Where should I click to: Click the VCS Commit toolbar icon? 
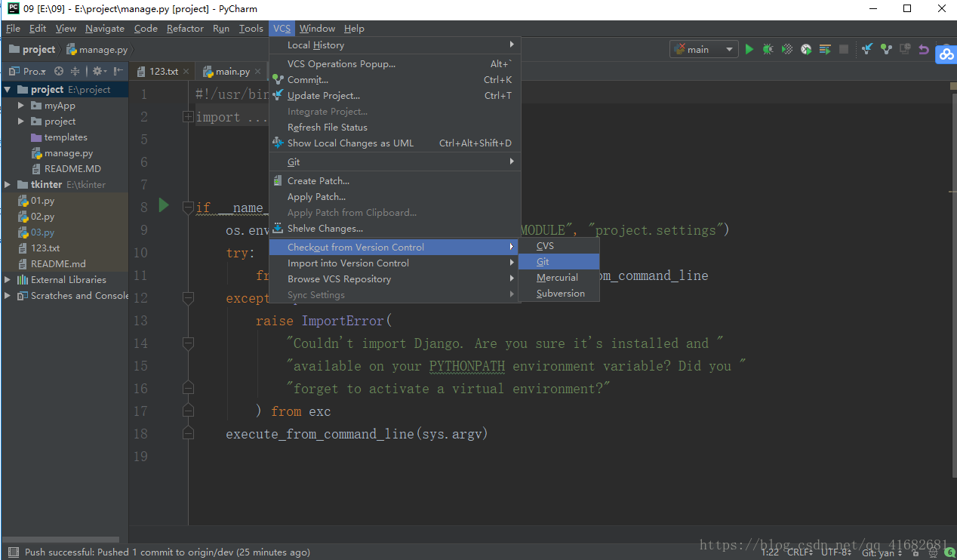886,49
